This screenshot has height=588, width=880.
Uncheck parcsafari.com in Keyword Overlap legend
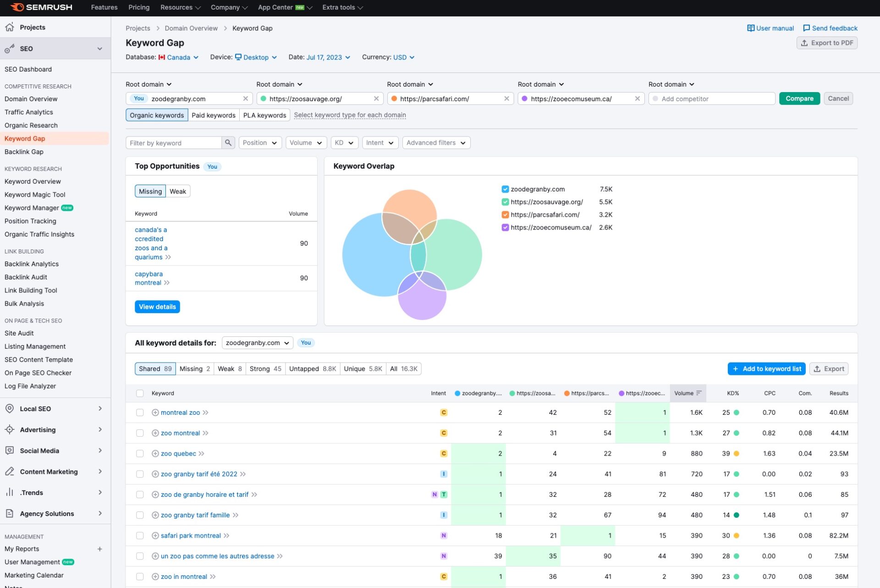click(505, 214)
